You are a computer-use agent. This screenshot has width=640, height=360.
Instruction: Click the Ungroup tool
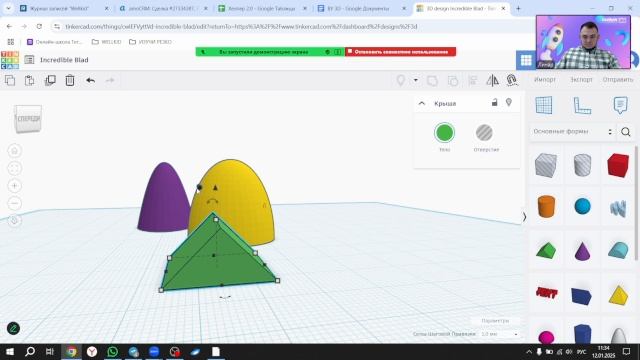(453, 80)
